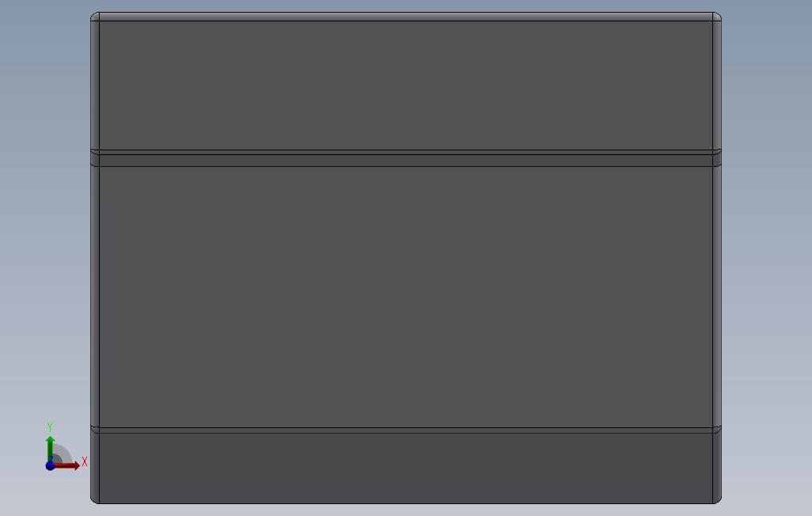Click the green Y label of triad
812x516 pixels.
(50, 427)
